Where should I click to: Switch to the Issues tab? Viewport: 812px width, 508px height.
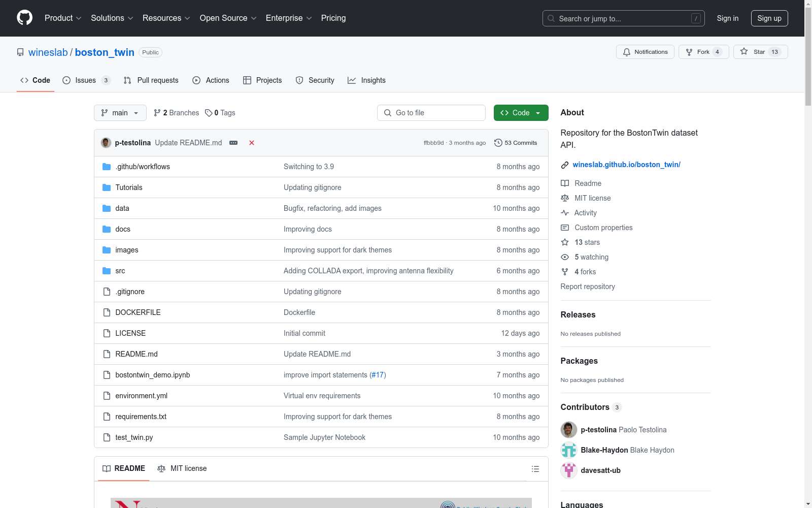click(x=86, y=80)
